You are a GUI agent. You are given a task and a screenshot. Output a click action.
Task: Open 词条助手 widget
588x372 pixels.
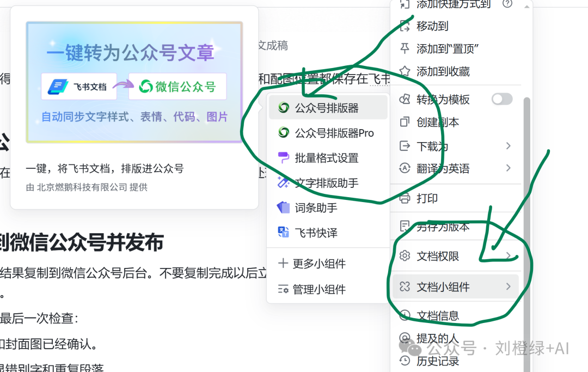pyautogui.click(x=328, y=208)
